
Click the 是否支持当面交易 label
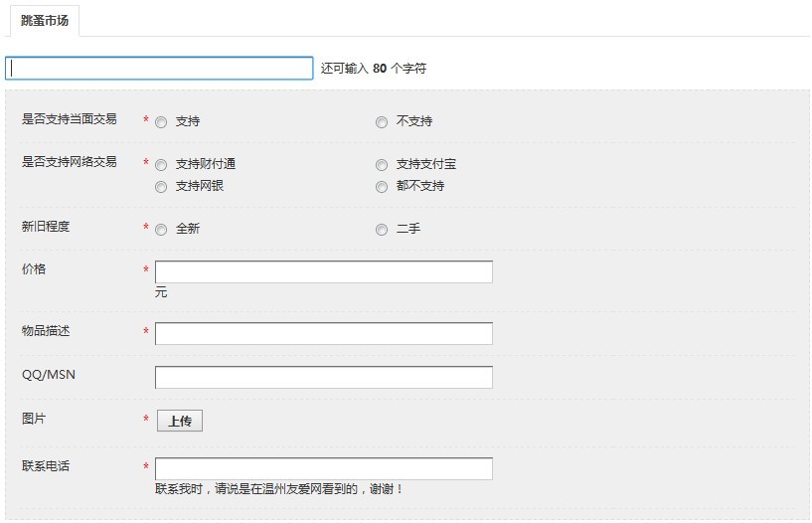(x=69, y=119)
